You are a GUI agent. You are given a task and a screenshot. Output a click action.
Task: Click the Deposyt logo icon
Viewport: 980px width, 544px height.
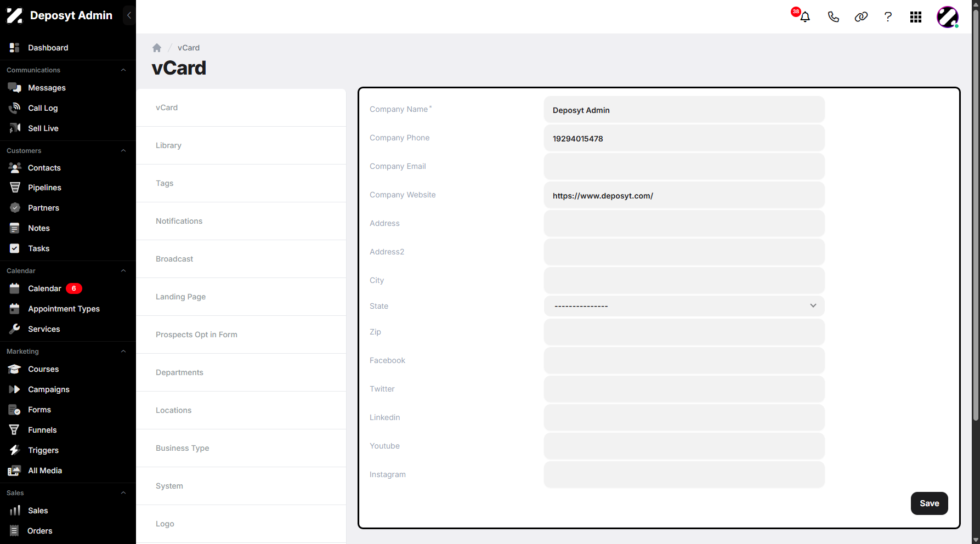15,15
